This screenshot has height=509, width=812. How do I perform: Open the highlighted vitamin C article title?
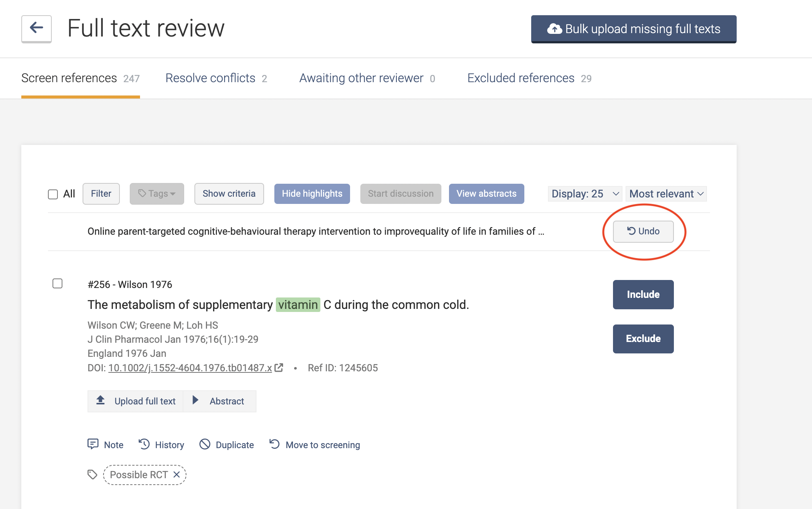point(278,305)
